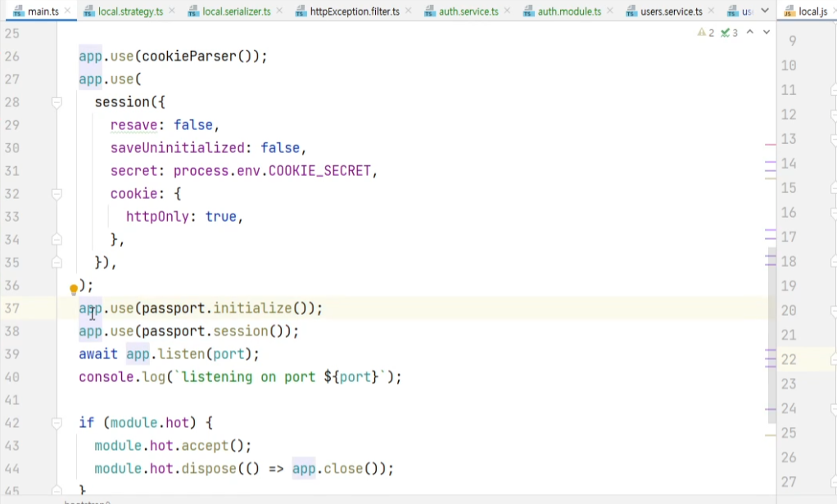Click the editor vertical scrollbar thumb
The height and width of the screenshot is (504, 837).
click(x=771, y=335)
